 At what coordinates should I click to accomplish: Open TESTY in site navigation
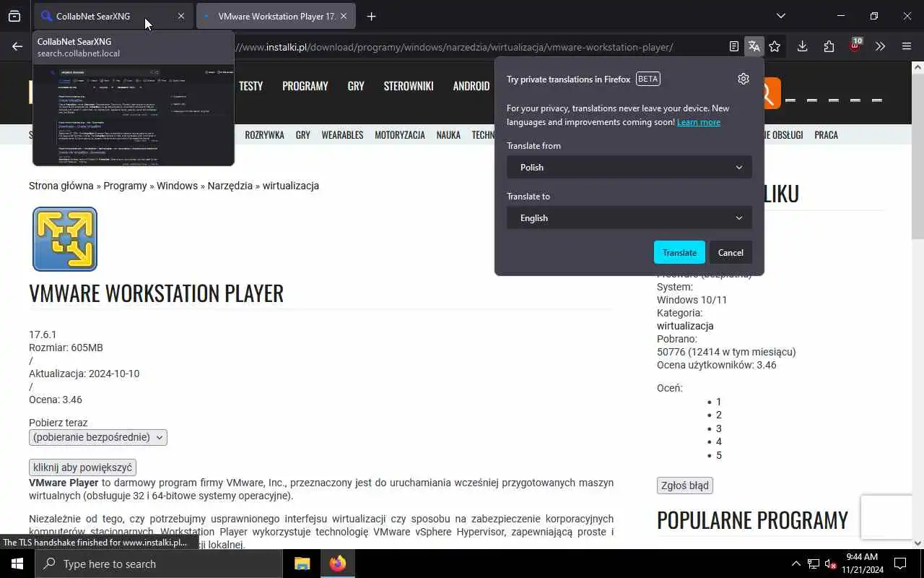point(250,86)
